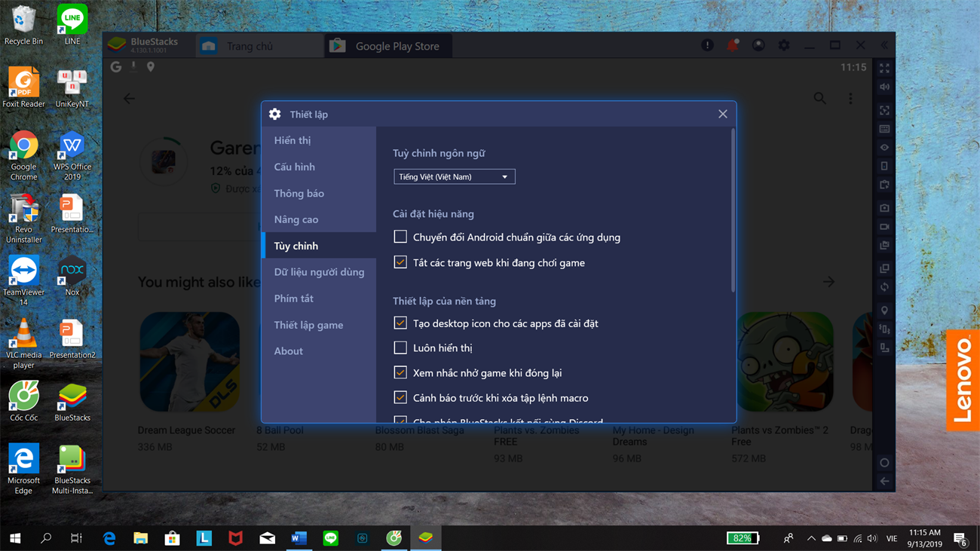Click the exclamation alert icon in title bar
Viewport: 980px width, 551px height.
(707, 45)
